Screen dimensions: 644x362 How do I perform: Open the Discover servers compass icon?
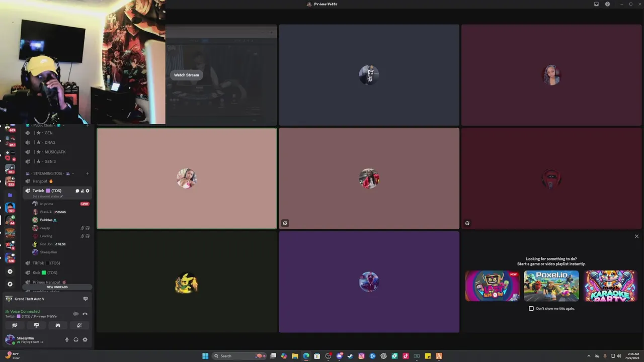click(10, 284)
